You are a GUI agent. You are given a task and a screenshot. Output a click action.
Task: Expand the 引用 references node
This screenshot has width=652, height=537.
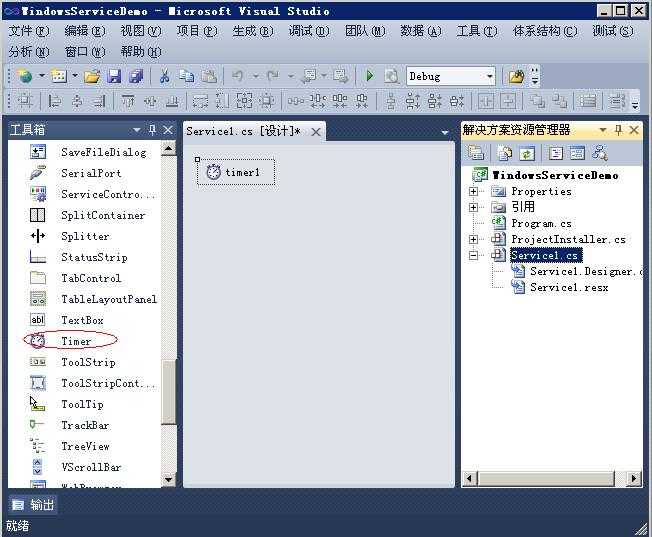coord(473,207)
